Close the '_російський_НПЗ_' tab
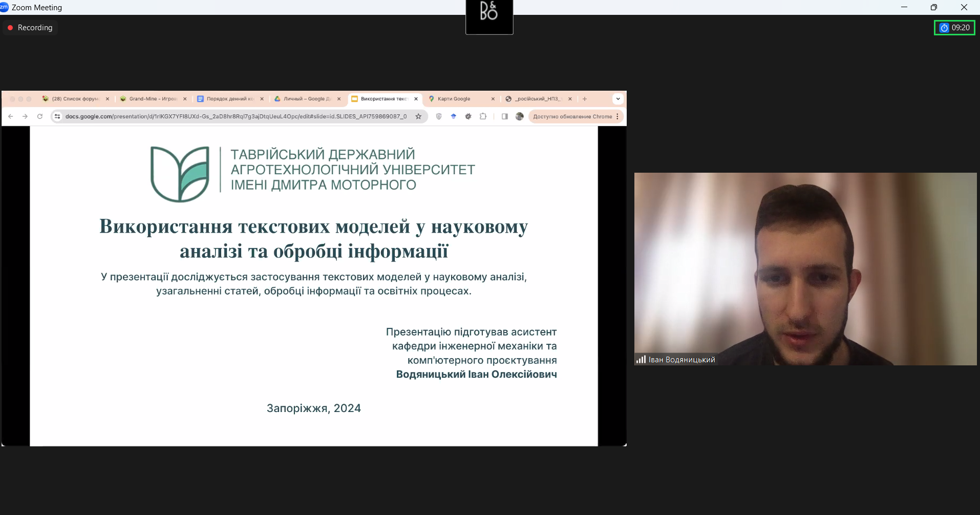 570,99
